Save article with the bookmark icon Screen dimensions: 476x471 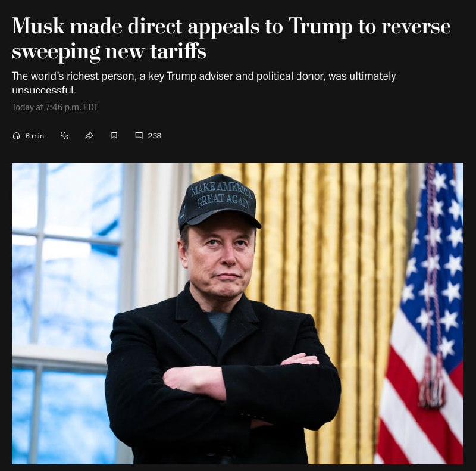pos(114,136)
